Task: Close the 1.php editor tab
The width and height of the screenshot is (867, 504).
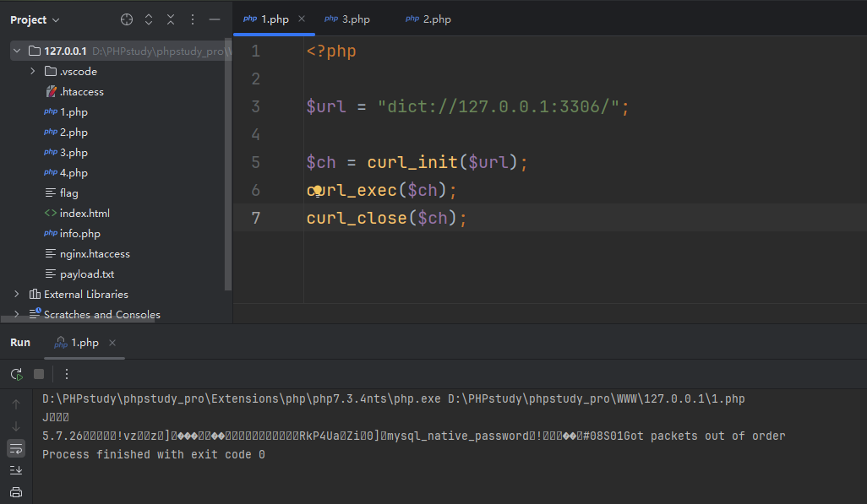Action: click(302, 19)
